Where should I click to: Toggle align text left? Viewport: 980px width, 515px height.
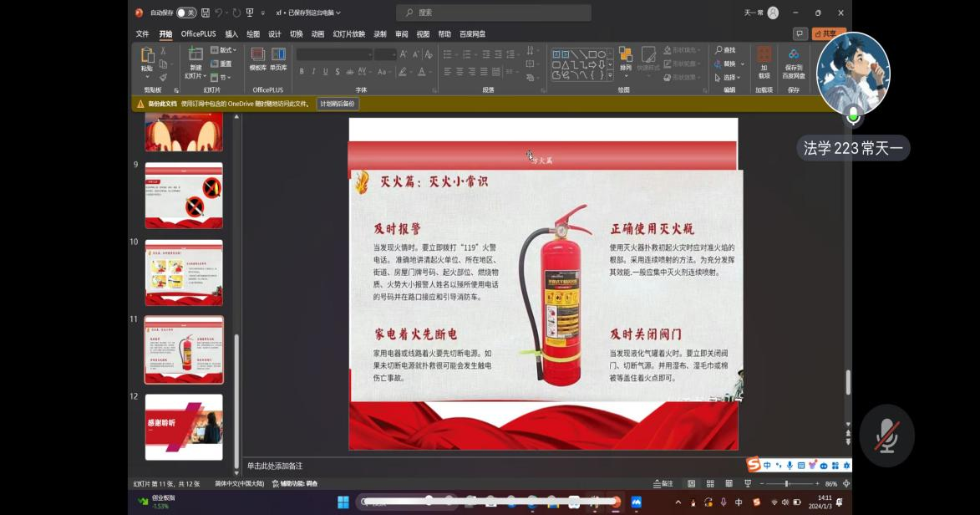pyautogui.click(x=448, y=72)
